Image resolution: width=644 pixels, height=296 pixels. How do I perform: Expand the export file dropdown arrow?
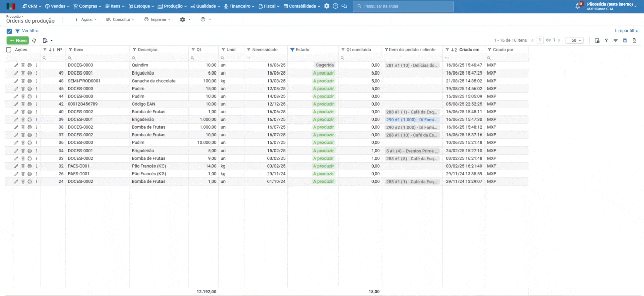[52, 40]
